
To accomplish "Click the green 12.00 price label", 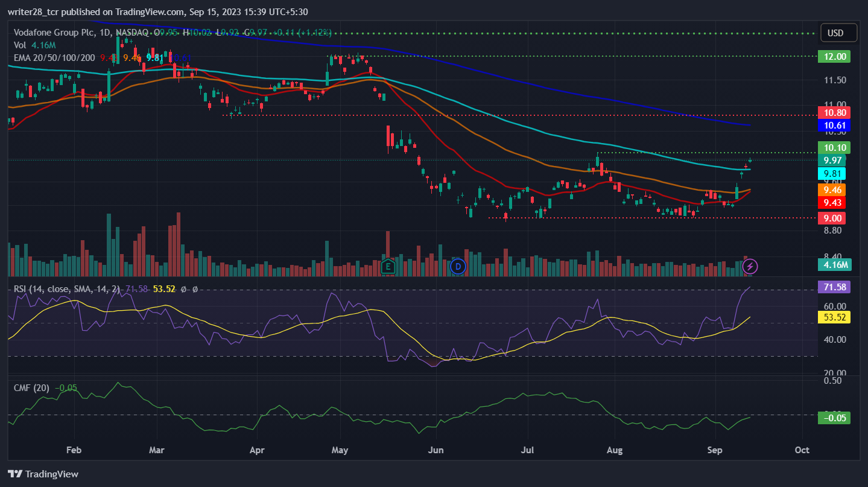I will pyautogui.click(x=834, y=56).
